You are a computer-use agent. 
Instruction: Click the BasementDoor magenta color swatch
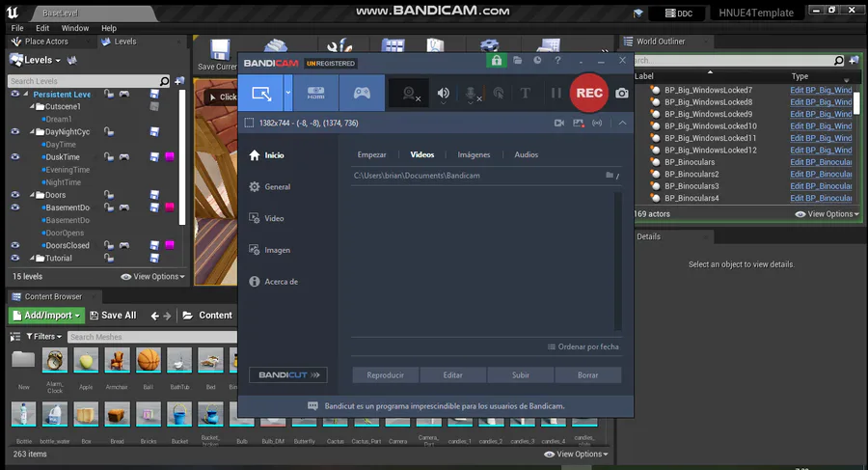tap(170, 207)
